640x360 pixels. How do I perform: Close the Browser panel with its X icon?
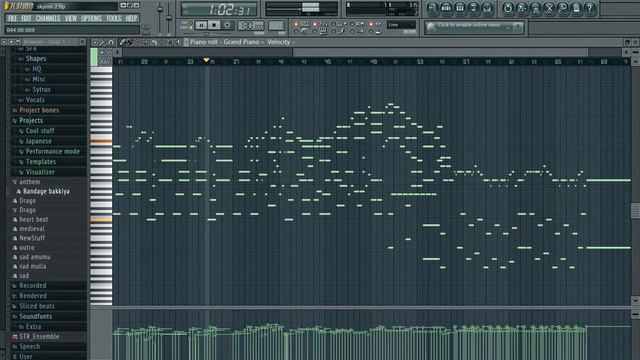tap(82, 42)
